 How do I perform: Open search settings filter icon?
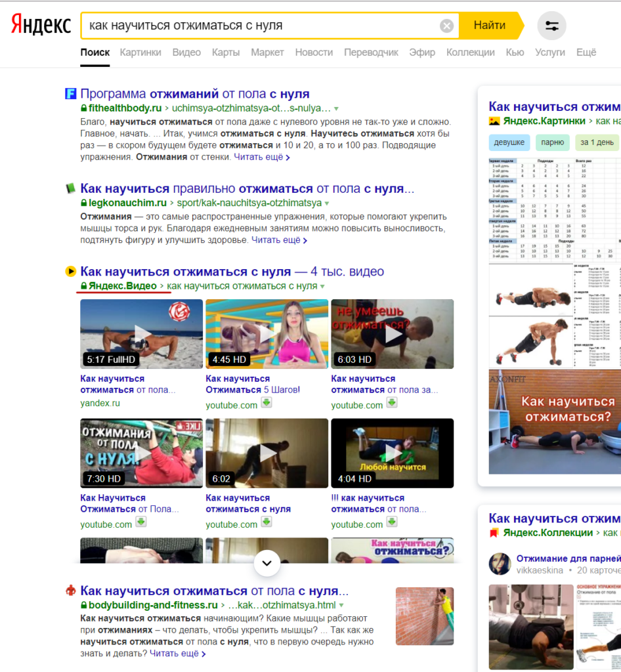(x=551, y=26)
